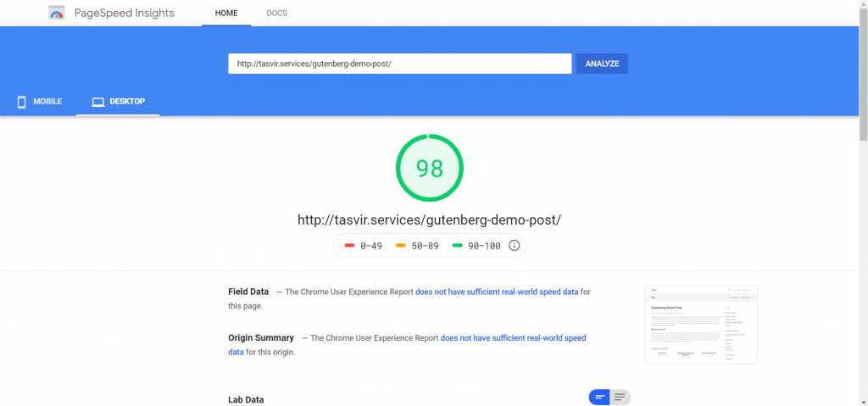Select the expanded Lab Data view toggle
868x406 pixels.
coord(620,398)
